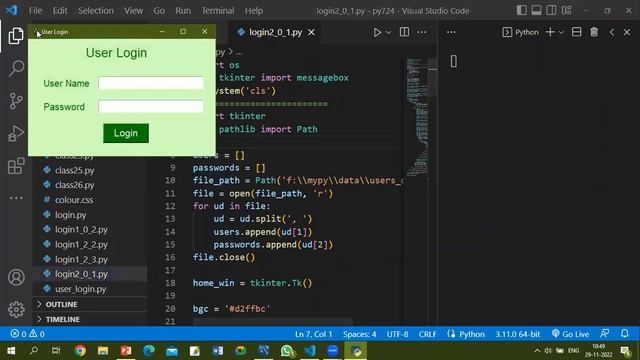Open Run and Debug view
The width and height of the screenshot is (640, 360).
pos(16,133)
